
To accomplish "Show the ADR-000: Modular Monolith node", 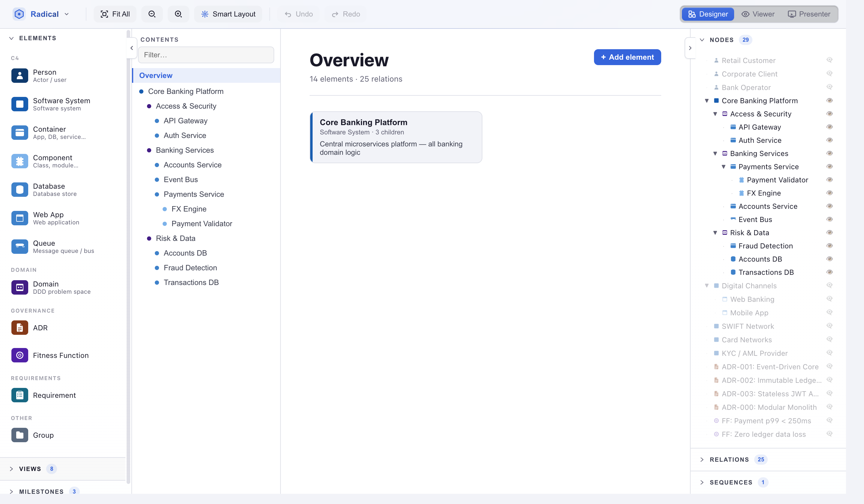I will pyautogui.click(x=829, y=406).
